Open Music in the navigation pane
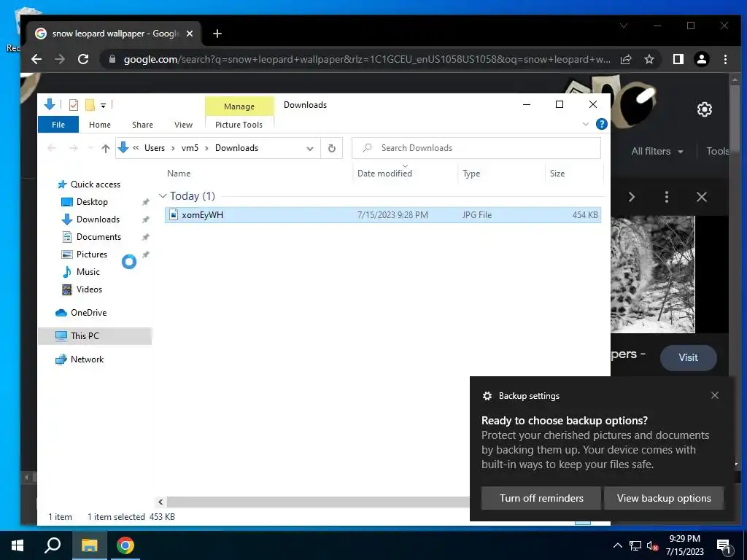The image size is (747, 560). coord(88,272)
